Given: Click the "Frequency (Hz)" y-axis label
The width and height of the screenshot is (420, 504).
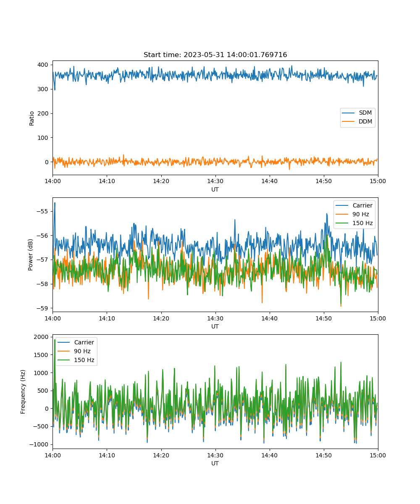Looking at the screenshot, I should [x=23, y=391].
